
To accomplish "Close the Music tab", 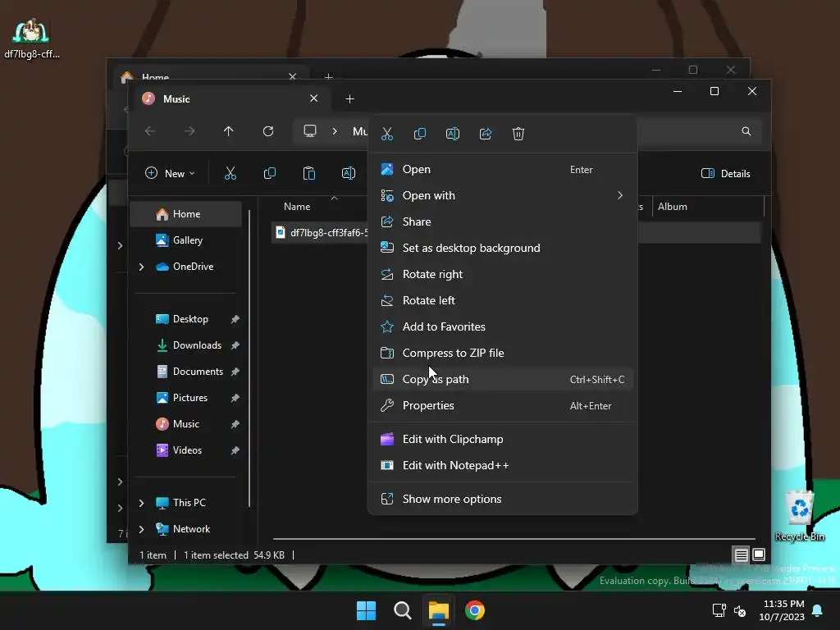I will [x=314, y=98].
